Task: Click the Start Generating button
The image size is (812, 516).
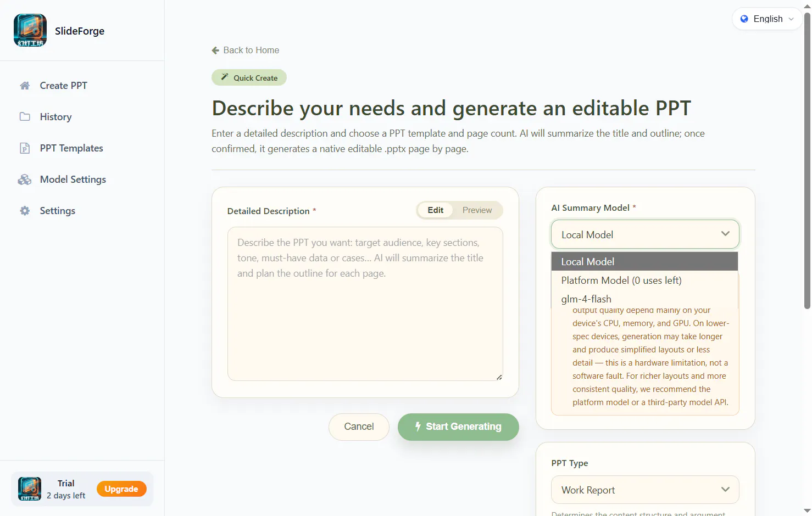Action: click(x=458, y=427)
